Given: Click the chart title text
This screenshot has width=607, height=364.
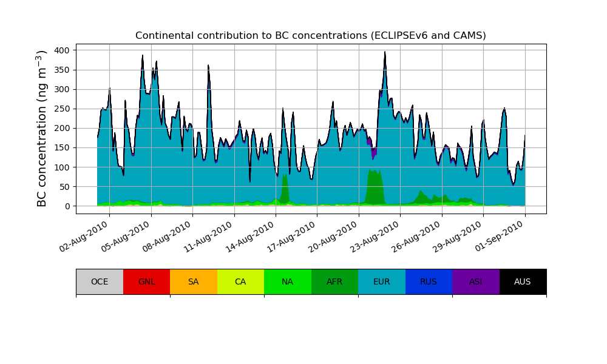Looking at the screenshot, I should (310, 36).
